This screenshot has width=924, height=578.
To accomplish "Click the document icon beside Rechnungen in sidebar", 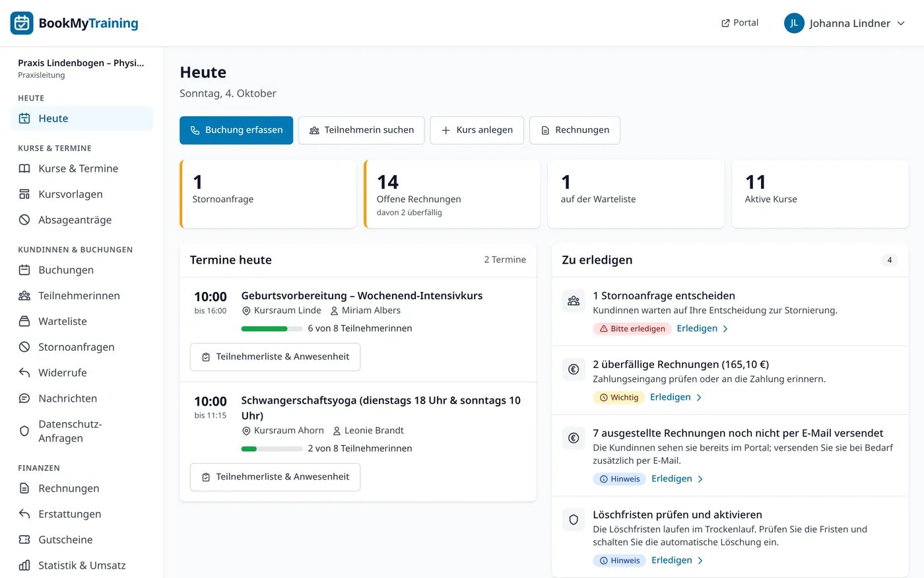I will [24, 488].
